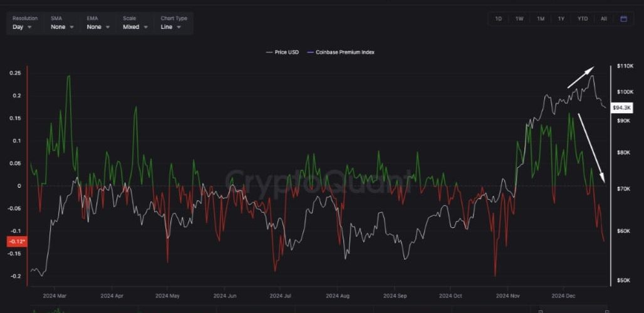Show All time range data

(603, 19)
